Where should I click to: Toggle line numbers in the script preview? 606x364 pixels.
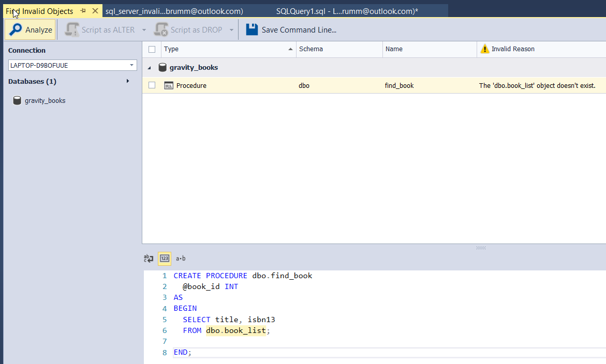165,259
